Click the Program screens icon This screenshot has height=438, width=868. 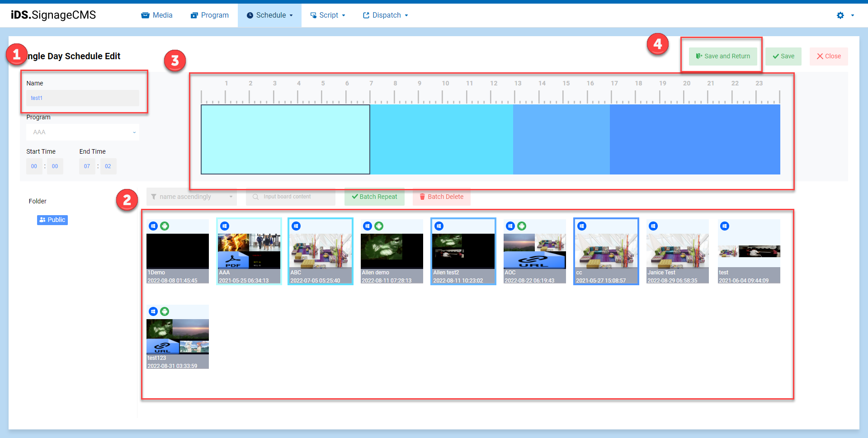(x=194, y=15)
